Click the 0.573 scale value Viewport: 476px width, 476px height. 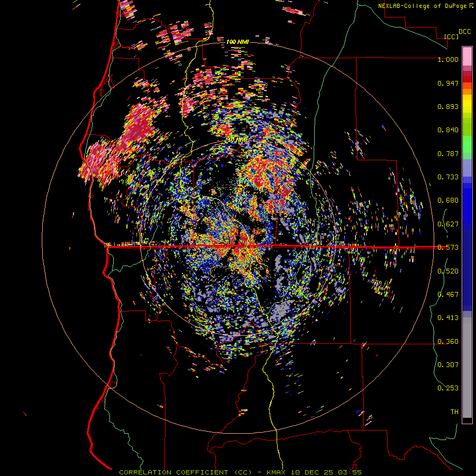pos(448,248)
